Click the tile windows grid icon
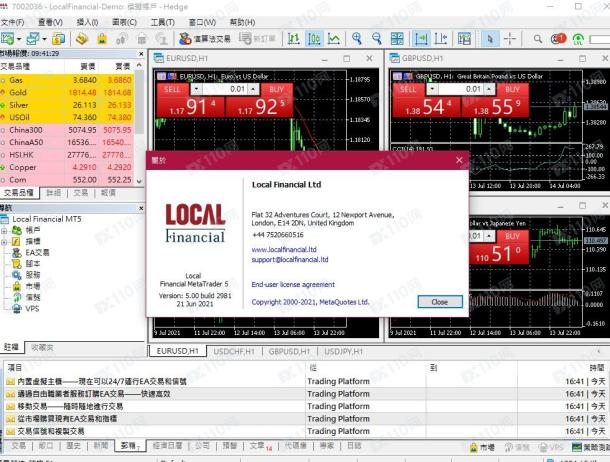This screenshot has width=610, height=462. click(397, 38)
